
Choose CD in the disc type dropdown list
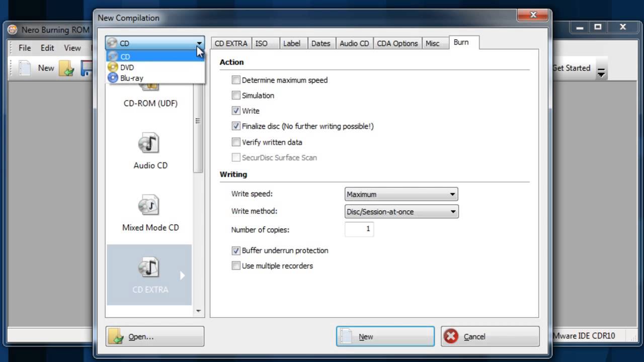click(x=155, y=56)
